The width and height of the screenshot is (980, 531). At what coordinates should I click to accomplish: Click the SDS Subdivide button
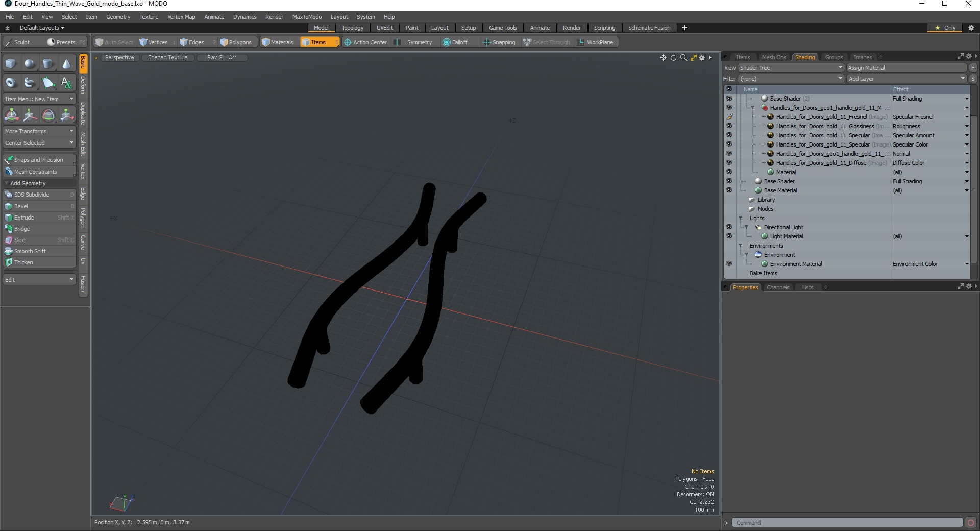tap(39, 195)
